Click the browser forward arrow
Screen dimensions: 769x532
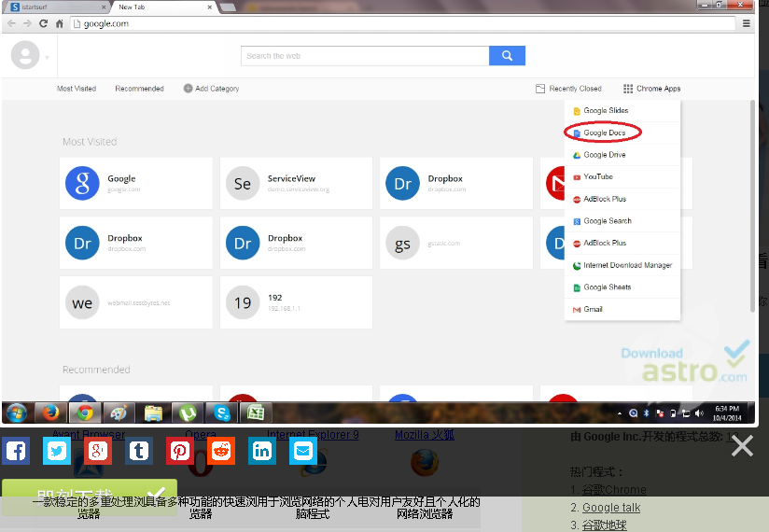[27, 23]
